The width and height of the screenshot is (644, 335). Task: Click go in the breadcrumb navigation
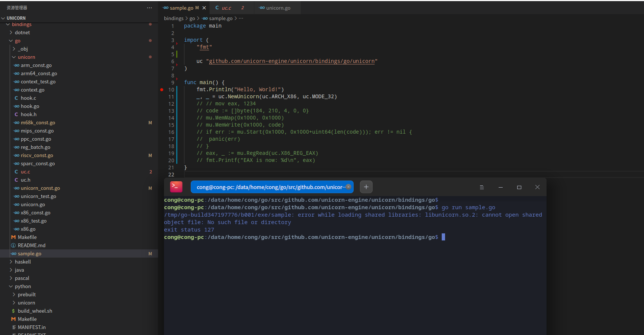point(192,18)
